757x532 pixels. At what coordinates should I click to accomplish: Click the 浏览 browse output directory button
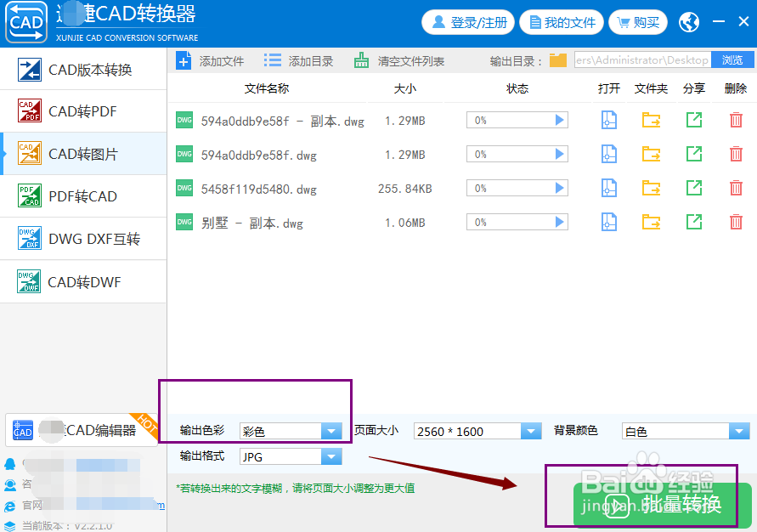click(732, 59)
